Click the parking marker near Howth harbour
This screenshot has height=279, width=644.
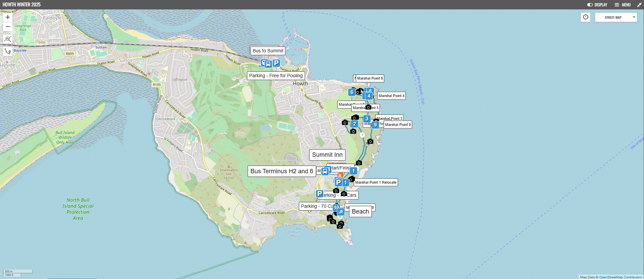pyautogui.click(x=276, y=63)
